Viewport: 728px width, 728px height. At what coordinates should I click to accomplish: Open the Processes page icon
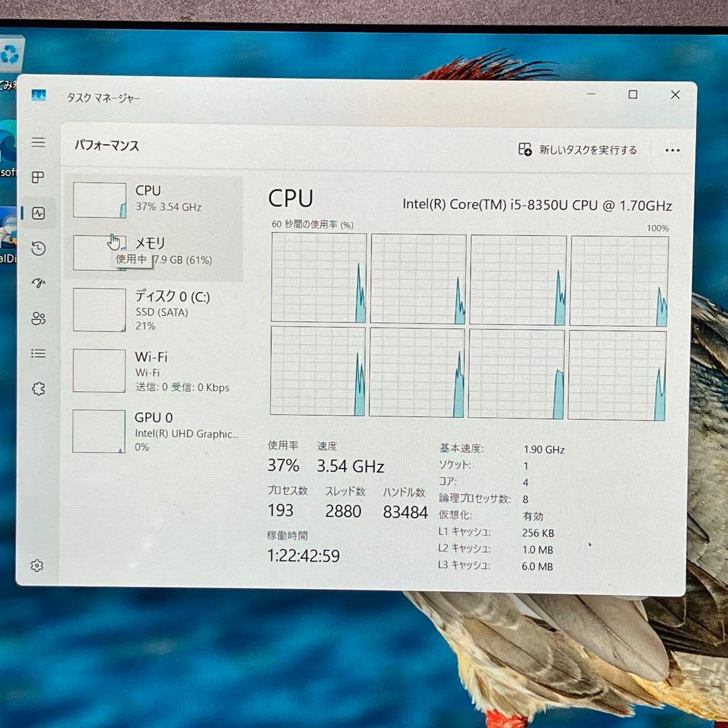coord(38,177)
